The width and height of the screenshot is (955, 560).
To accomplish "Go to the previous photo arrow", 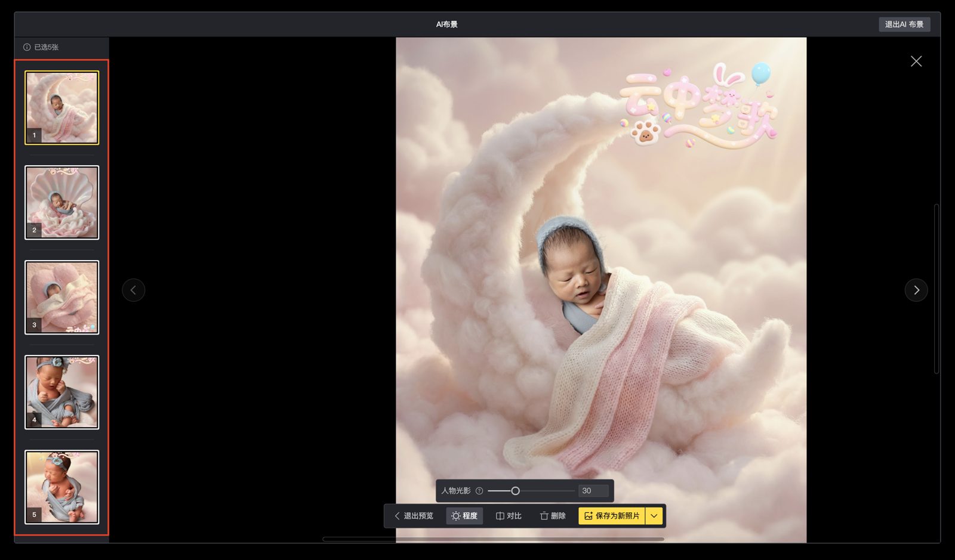I will click(x=134, y=290).
